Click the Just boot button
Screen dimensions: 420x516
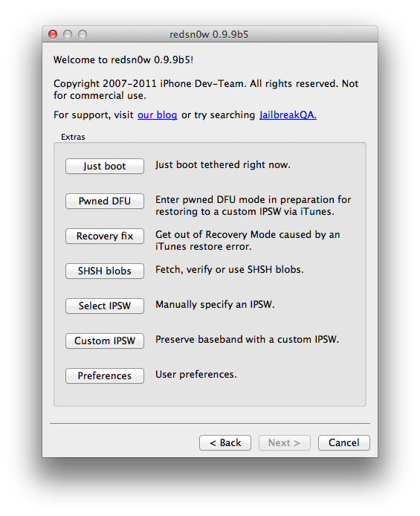[x=105, y=167]
